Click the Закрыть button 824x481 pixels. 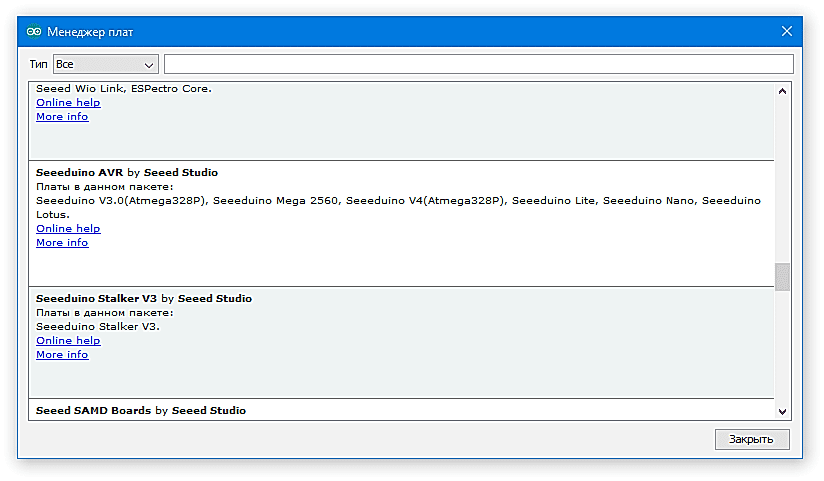pos(752,440)
